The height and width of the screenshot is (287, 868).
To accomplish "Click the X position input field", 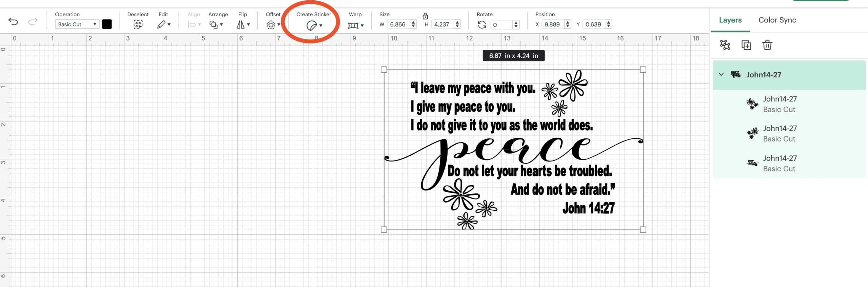I will click(x=553, y=24).
